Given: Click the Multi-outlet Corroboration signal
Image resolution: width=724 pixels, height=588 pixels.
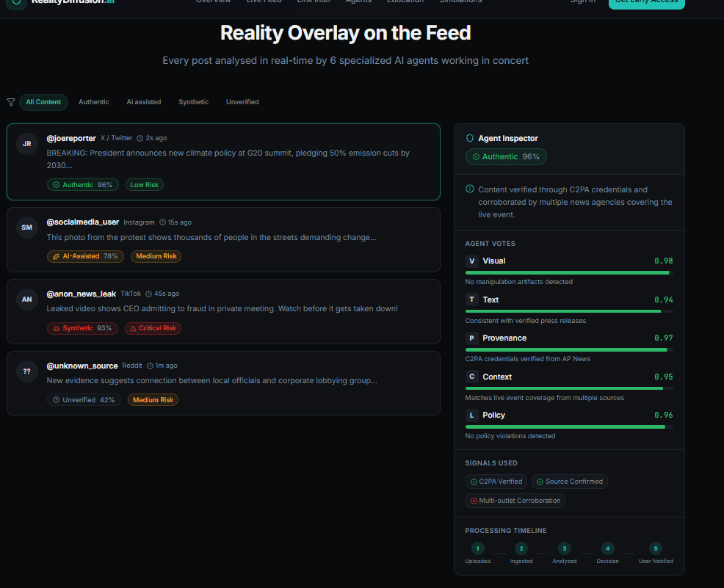Looking at the screenshot, I should (515, 501).
